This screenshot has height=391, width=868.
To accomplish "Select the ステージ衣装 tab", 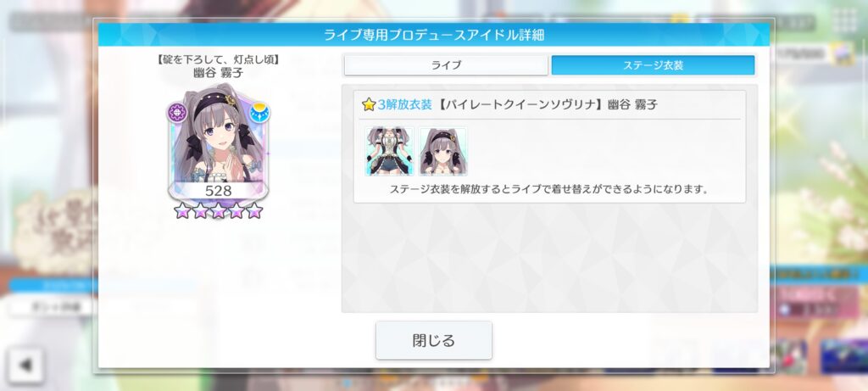I will 653,65.
